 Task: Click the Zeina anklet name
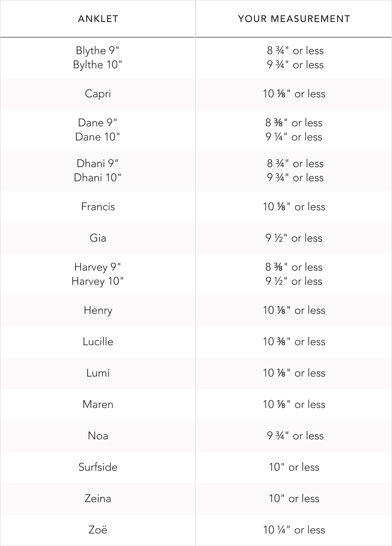[98, 498]
